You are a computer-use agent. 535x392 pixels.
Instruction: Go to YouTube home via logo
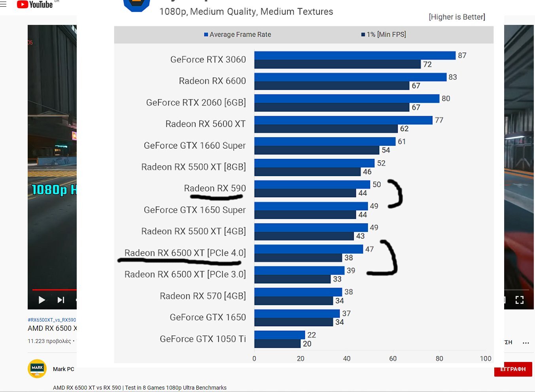[x=35, y=5]
